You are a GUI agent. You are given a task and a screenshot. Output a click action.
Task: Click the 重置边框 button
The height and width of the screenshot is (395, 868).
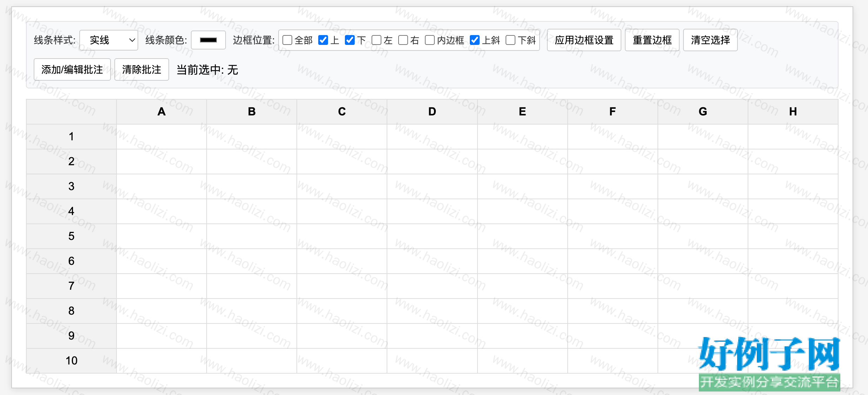pos(652,40)
